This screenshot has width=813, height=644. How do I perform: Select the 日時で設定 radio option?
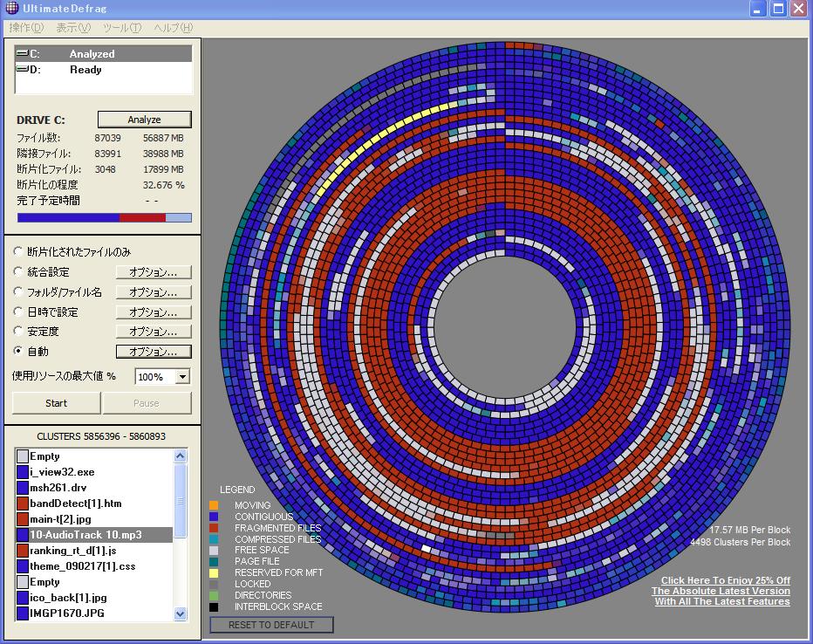[18, 312]
